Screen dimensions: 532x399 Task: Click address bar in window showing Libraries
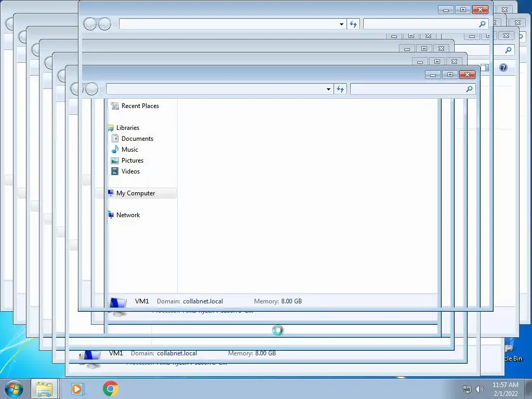tap(220, 89)
